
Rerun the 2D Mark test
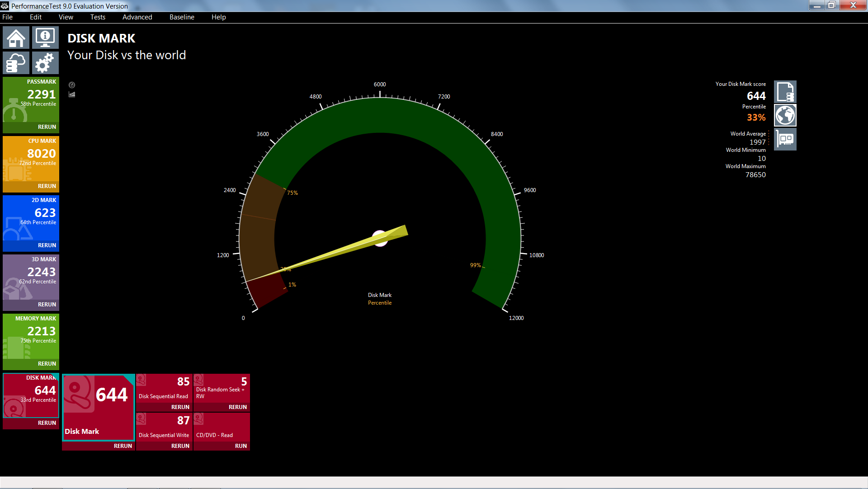coord(47,245)
